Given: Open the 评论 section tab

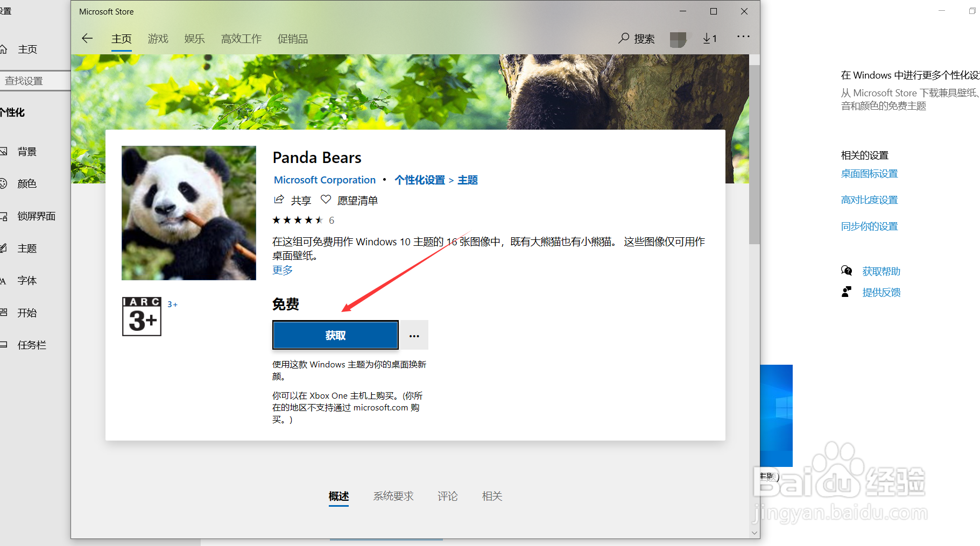Looking at the screenshot, I should pos(448,496).
